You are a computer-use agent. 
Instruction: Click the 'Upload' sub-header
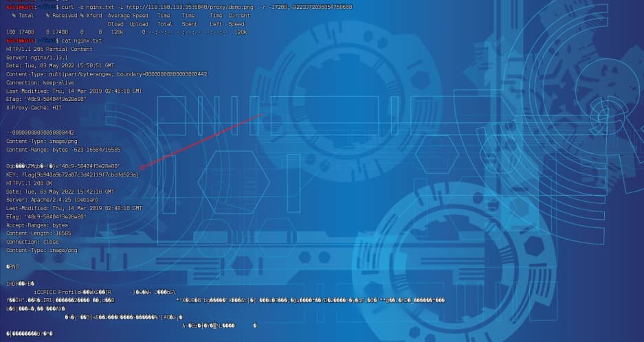click(x=139, y=24)
